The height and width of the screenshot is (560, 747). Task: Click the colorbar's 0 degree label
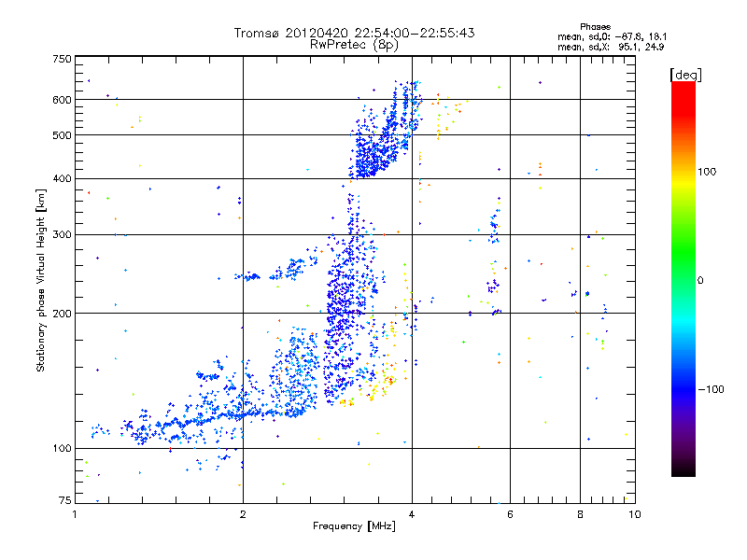point(700,281)
